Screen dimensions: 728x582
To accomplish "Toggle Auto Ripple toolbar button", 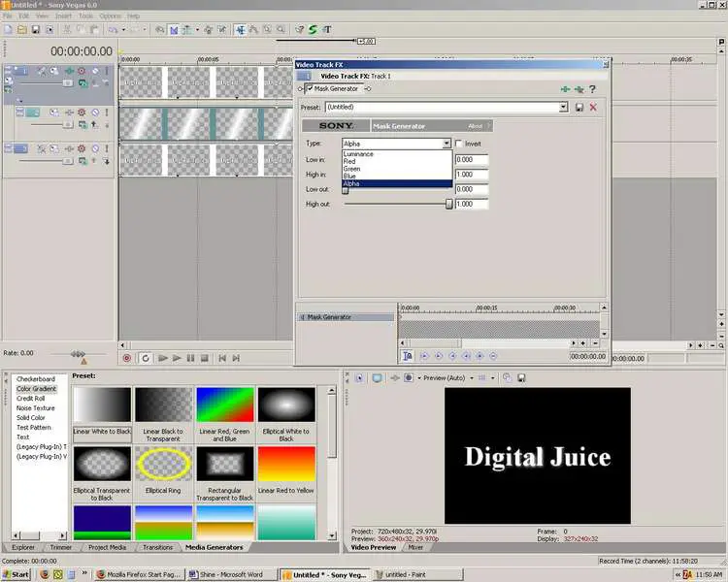I will coord(187,30).
